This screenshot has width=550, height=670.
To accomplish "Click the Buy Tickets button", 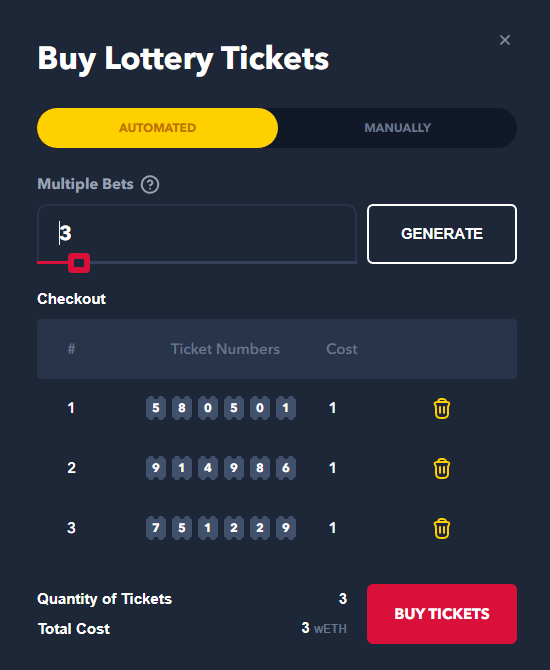I will tap(442, 614).
